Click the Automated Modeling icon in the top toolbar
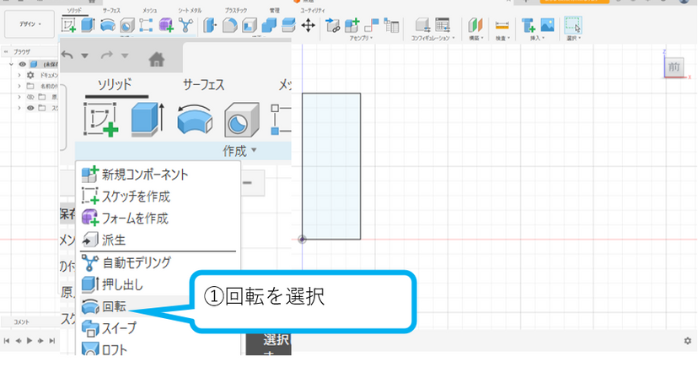 point(186,25)
